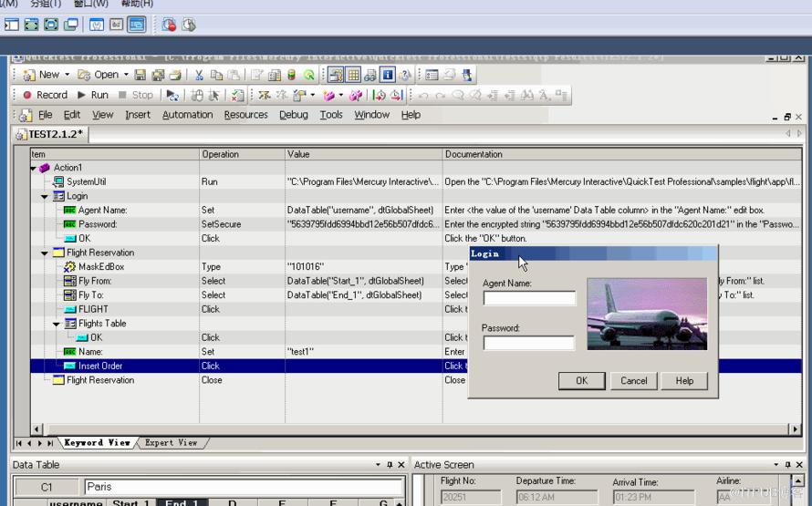Image resolution: width=812 pixels, height=506 pixels.
Task: Click Cancel in the Login dialog
Action: pyautogui.click(x=634, y=381)
